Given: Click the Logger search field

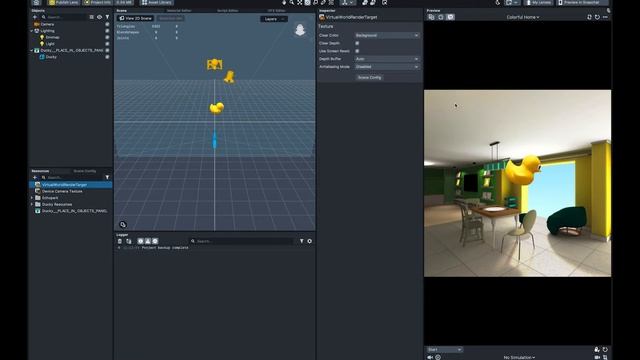Looking at the screenshot, I should click(242, 241).
